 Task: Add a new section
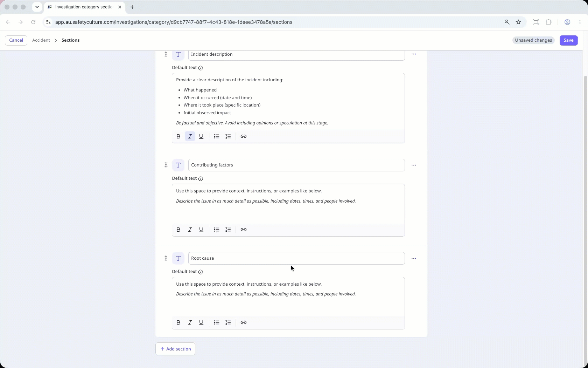click(x=175, y=349)
